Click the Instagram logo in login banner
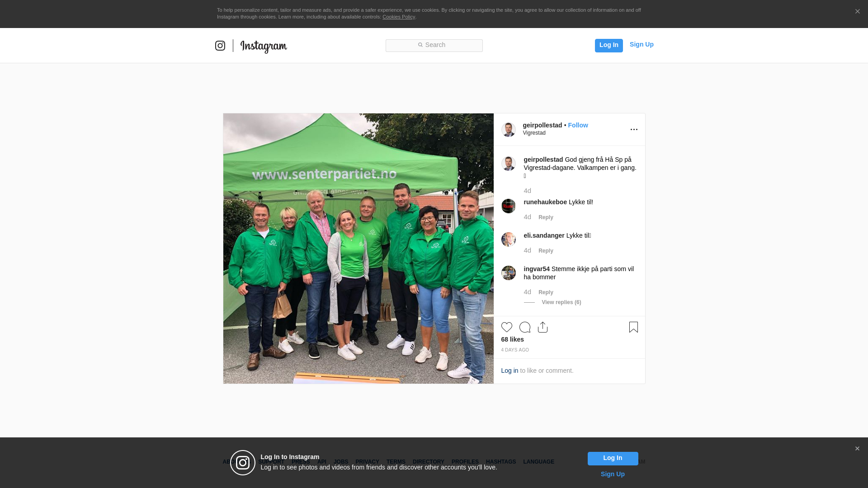The image size is (868, 488). point(243,463)
